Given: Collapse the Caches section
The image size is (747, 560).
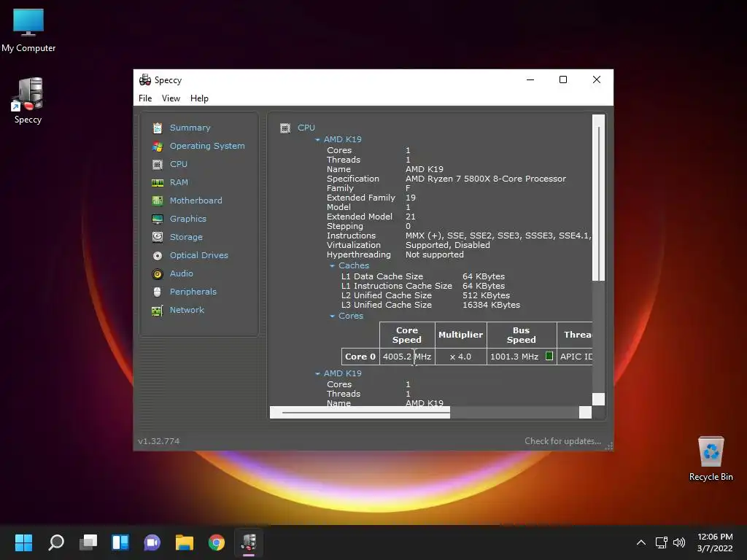Looking at the screenshot, I should point(332,265).
